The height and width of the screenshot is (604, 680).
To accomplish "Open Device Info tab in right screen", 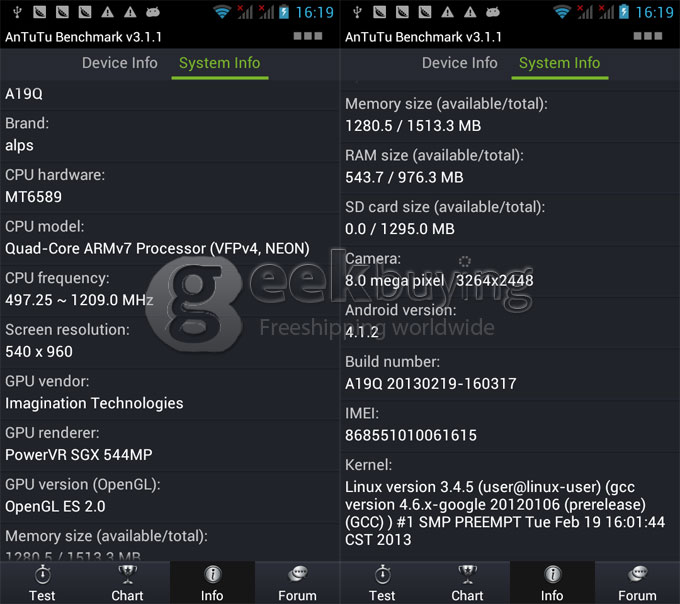I will click(x=460, y=63).
